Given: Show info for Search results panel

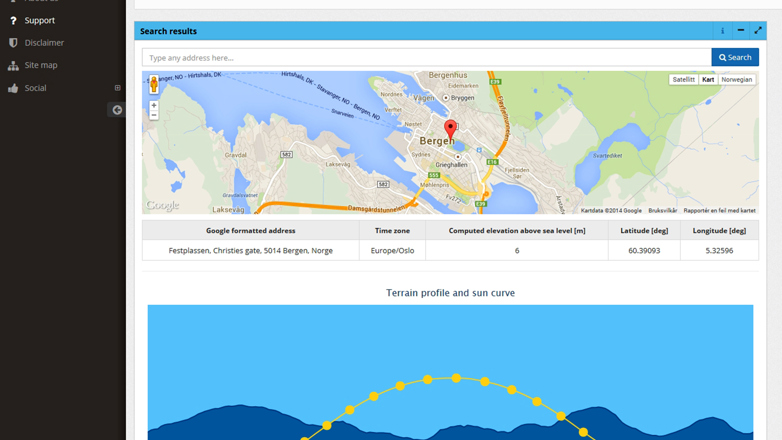Looking at the screenshot, I should coord(722,31).
